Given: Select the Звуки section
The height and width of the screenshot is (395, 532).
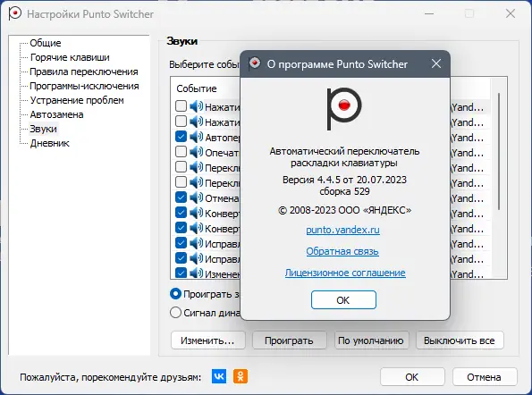Looking at the screenshot, I should pyautogui.click(x=43, y=129).
